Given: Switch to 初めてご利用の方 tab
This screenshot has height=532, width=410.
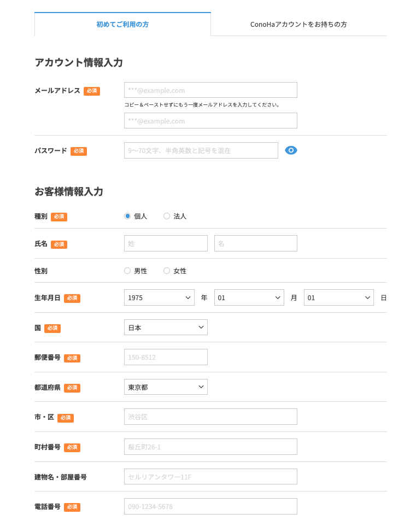Looking at the screenshot, I should 122,25.
